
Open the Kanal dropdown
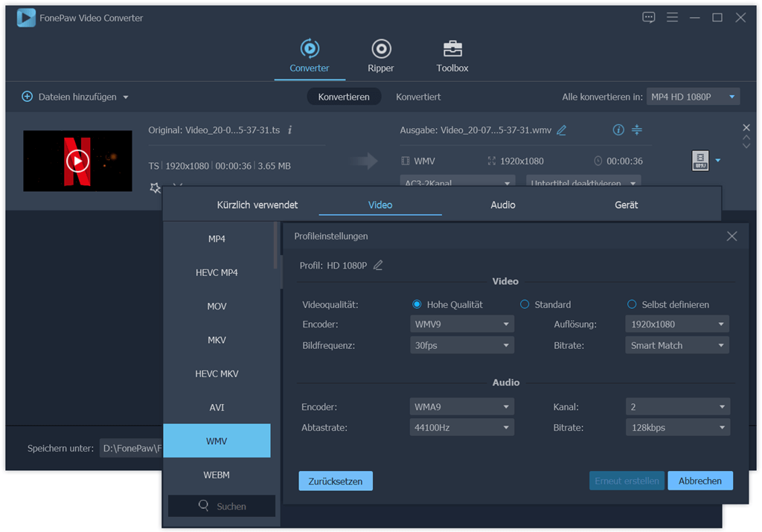pos(677,407)
